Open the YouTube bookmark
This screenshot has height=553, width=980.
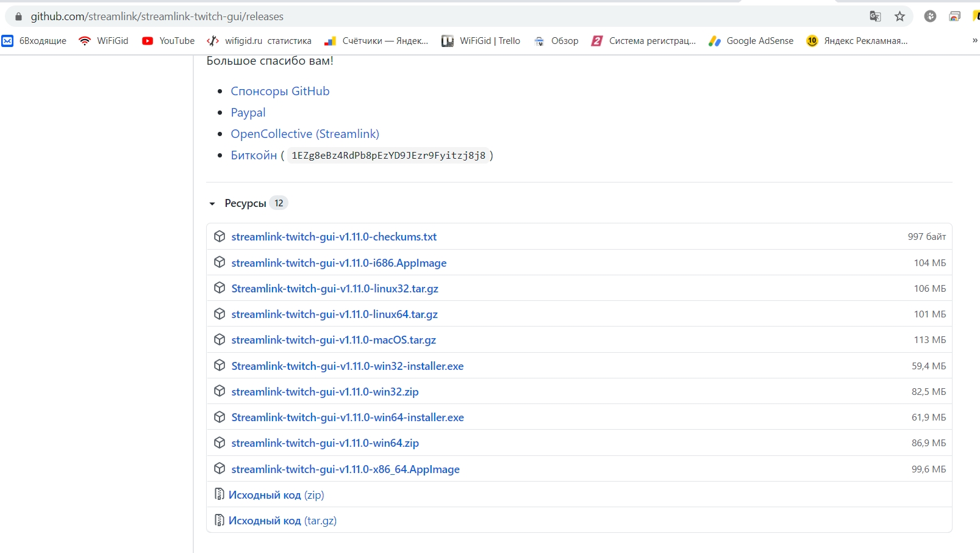coord(168,41)
